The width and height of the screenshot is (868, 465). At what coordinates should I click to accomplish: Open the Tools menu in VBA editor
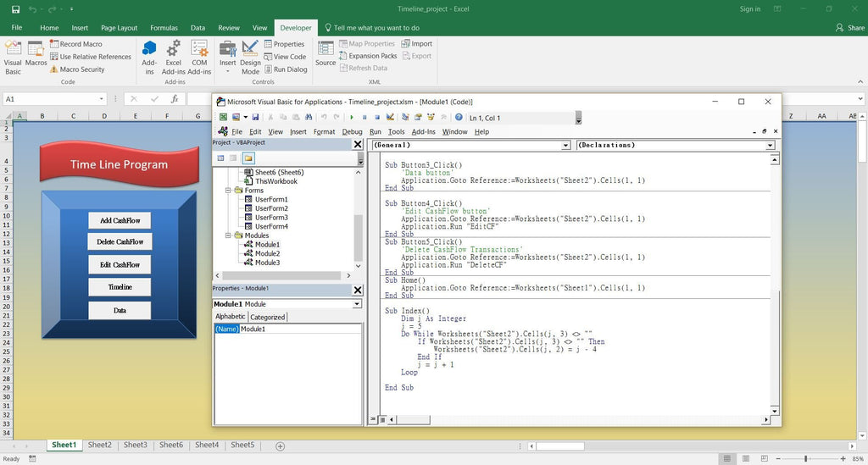pyautogui.click(x=397, y=131)
